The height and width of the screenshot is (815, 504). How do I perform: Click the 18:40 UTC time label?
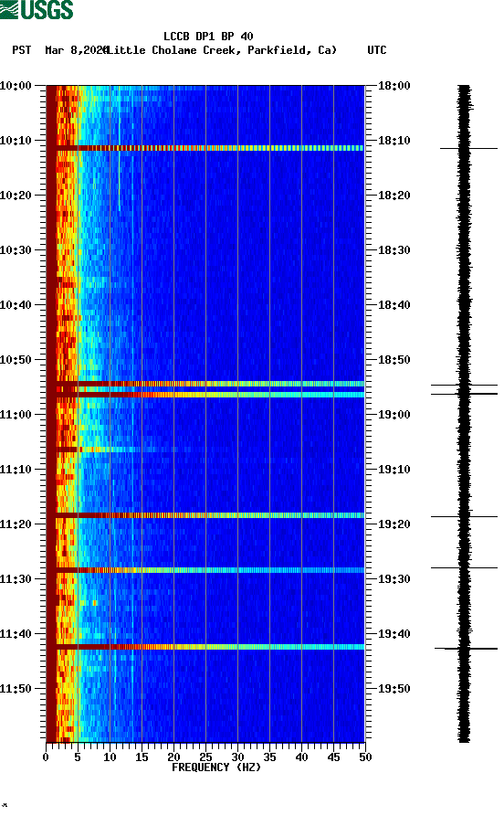tap(394, 305)
